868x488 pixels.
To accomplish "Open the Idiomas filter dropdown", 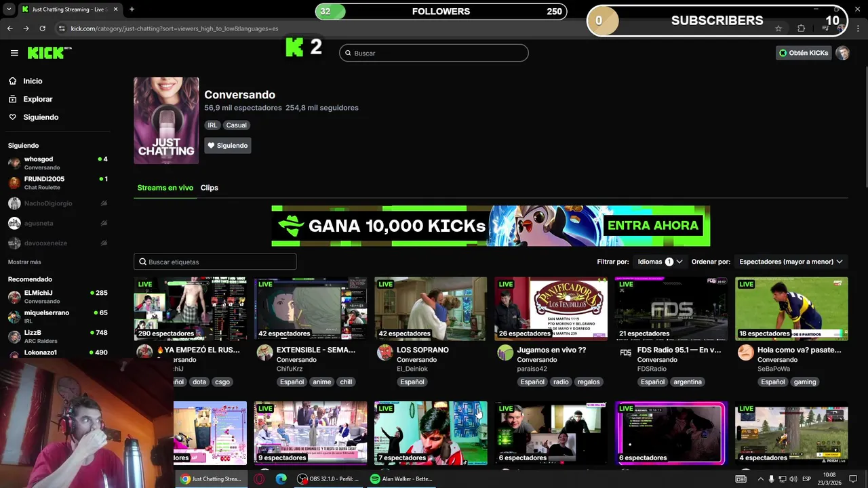I will coord(660,262).
